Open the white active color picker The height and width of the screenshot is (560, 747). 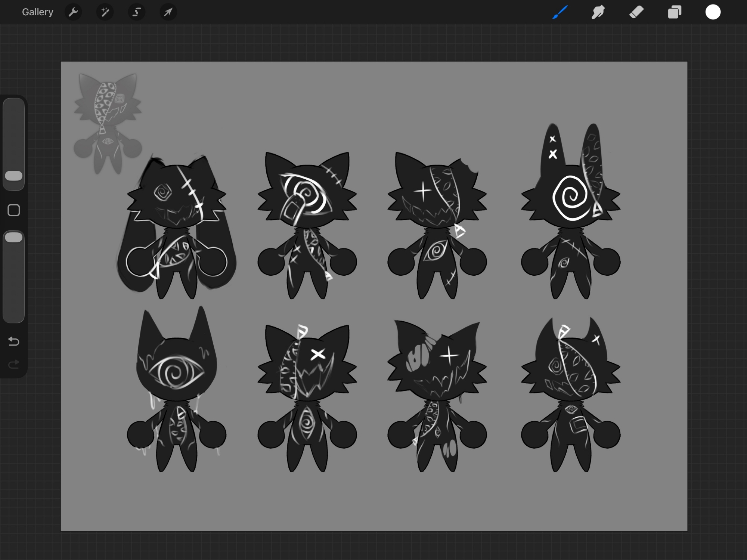[713, 12]
